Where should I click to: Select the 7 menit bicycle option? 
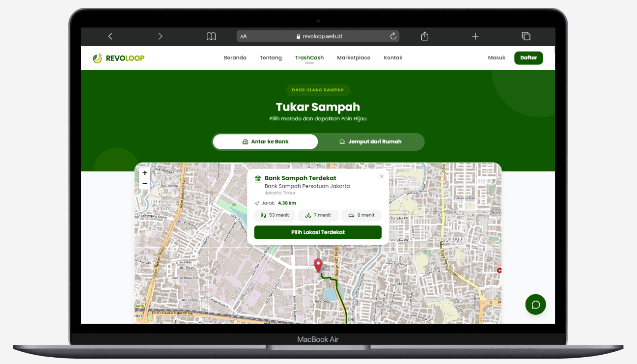(318, 215)
